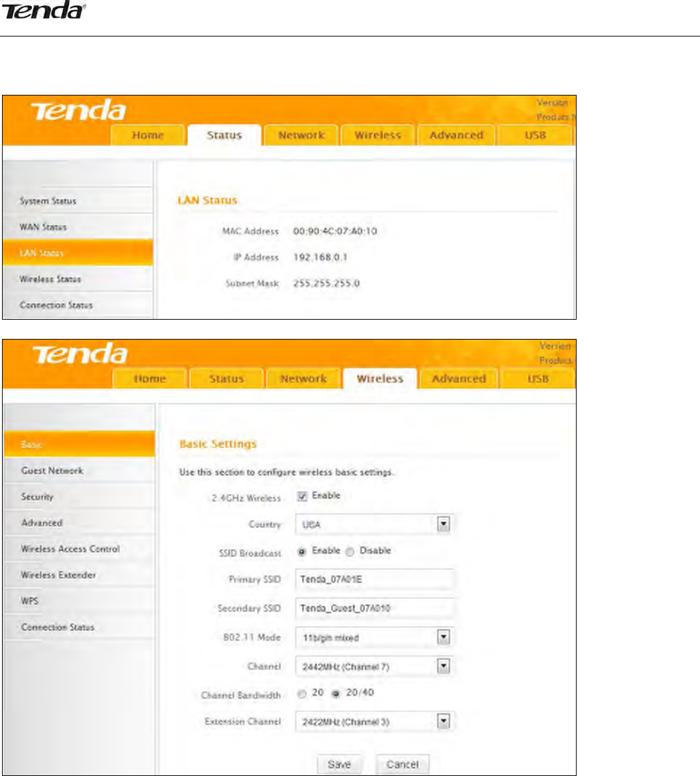Open the WAN Status sidebar item

pos(78,227)
